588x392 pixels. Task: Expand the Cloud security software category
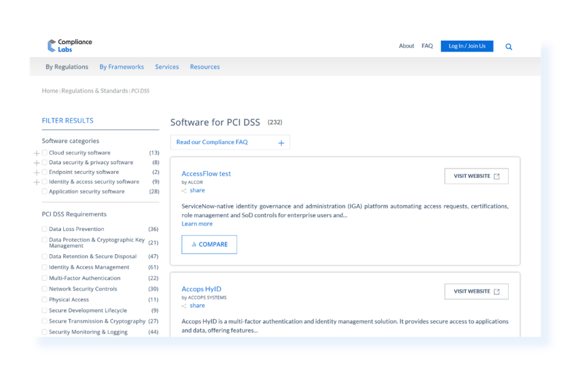36,153
